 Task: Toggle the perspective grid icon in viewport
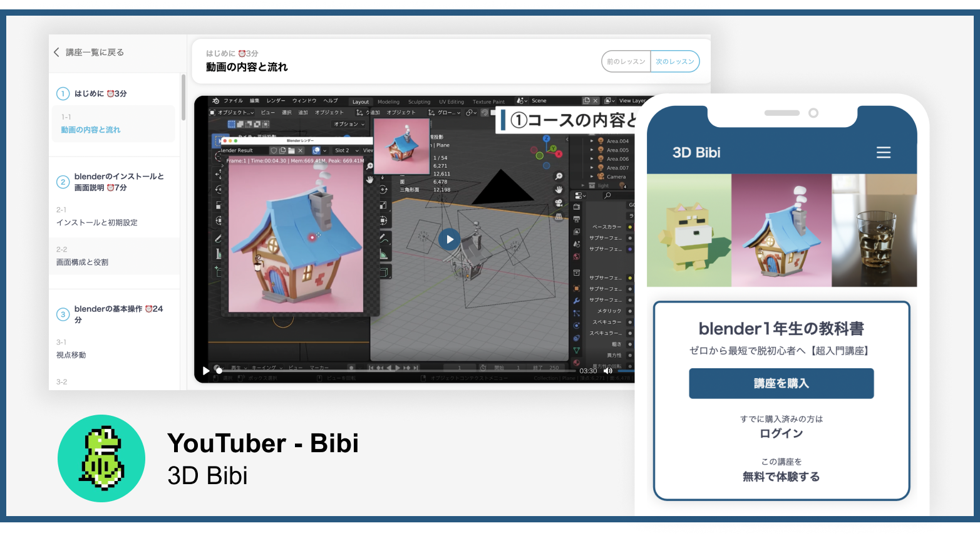click(x=559, y=216)
